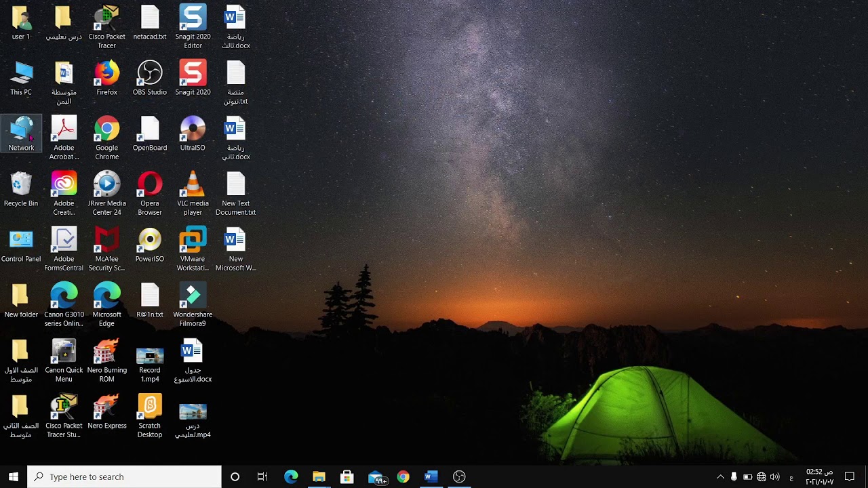Click the Type here to search box
The image size is (868, 488).
[x=124, y=476]
